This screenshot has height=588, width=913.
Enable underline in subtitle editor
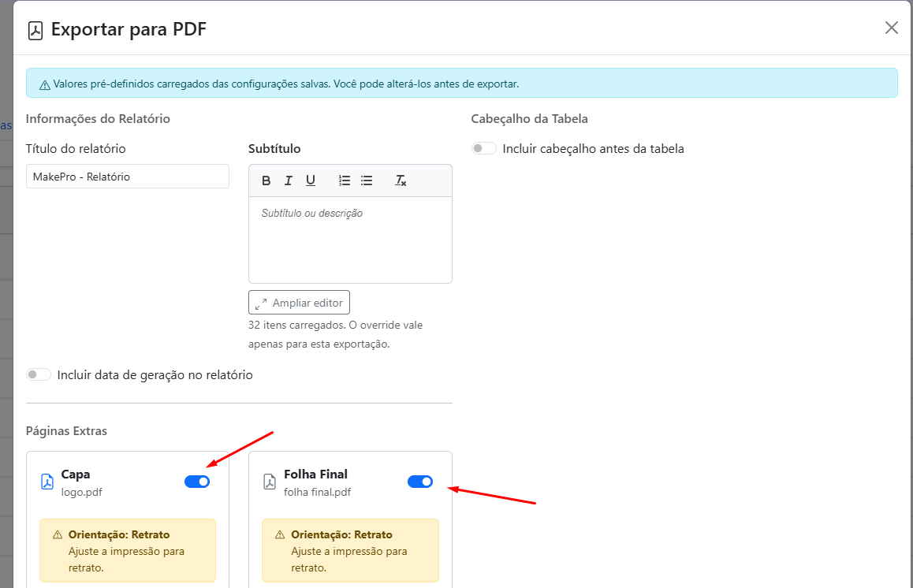pos(311,180)
